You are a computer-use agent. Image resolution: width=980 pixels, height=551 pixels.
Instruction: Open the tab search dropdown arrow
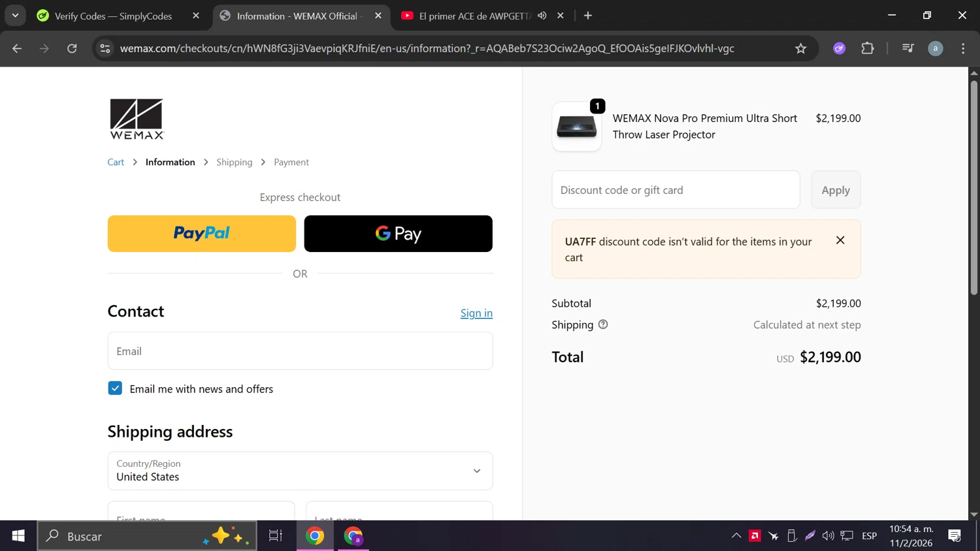[15, 16]
